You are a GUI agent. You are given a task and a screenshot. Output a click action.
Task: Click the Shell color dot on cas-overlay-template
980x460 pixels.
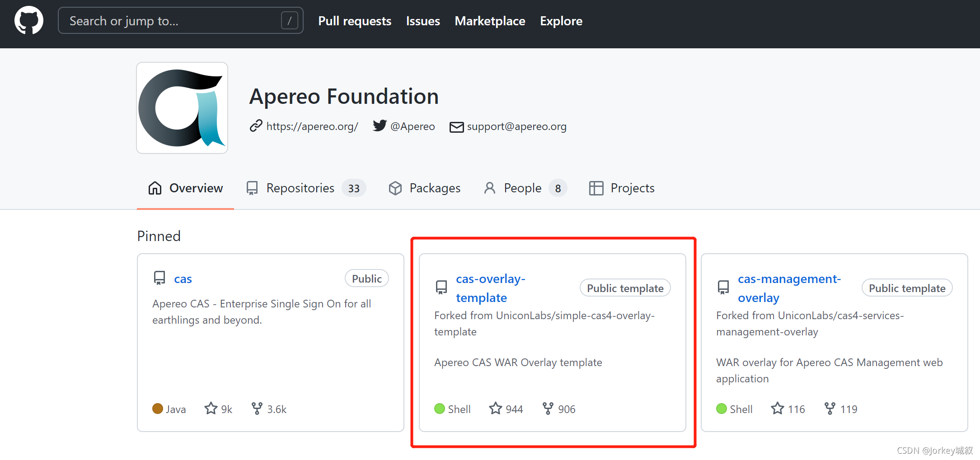pos(440,409)
